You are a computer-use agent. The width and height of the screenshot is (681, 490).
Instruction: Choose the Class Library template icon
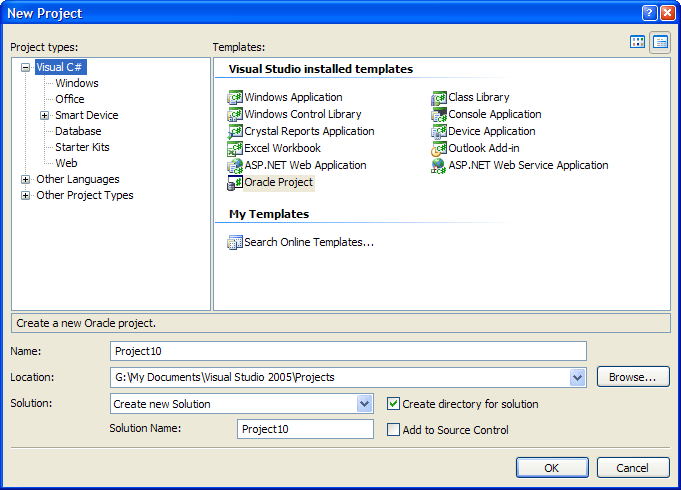[439, 98]
